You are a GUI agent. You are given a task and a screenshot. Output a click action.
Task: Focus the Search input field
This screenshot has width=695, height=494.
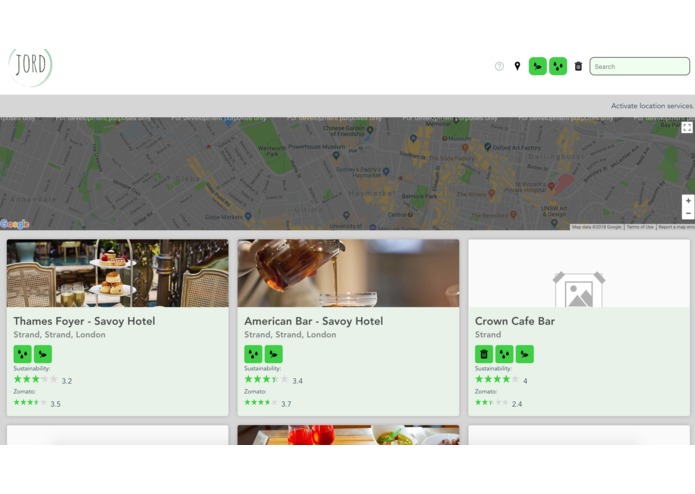[640, 66]
